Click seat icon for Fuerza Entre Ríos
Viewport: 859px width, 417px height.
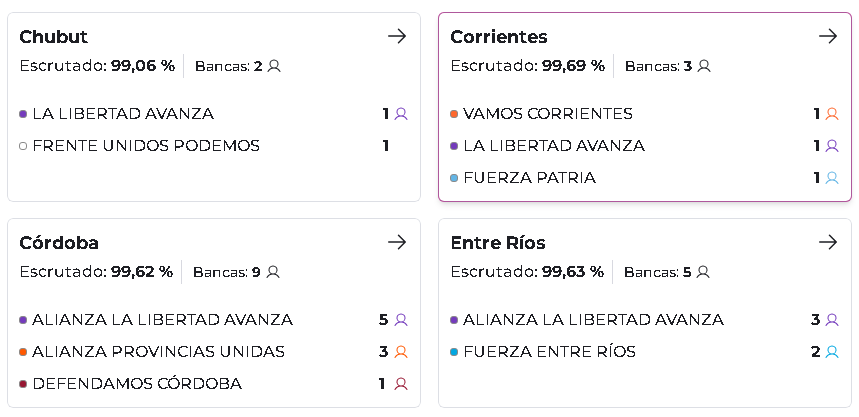[832, 352]
